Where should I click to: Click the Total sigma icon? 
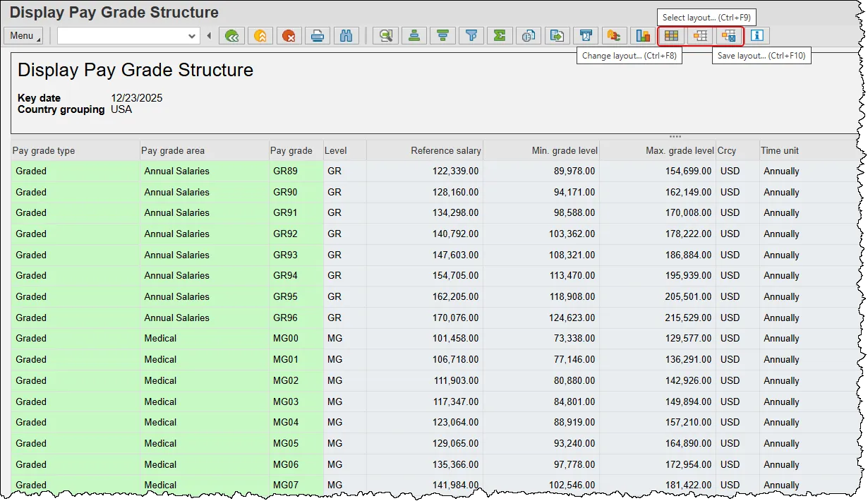[500, 36]
